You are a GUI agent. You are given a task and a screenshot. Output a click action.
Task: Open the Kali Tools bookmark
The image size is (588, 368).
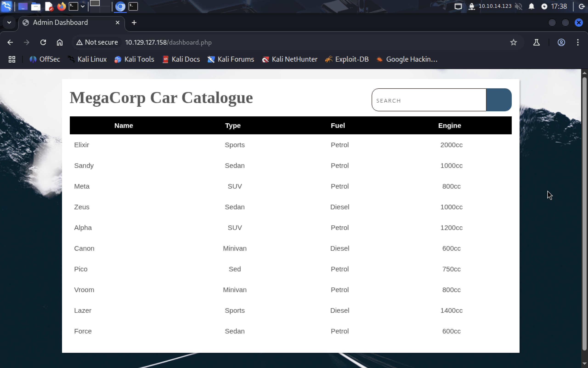[134, 59]
